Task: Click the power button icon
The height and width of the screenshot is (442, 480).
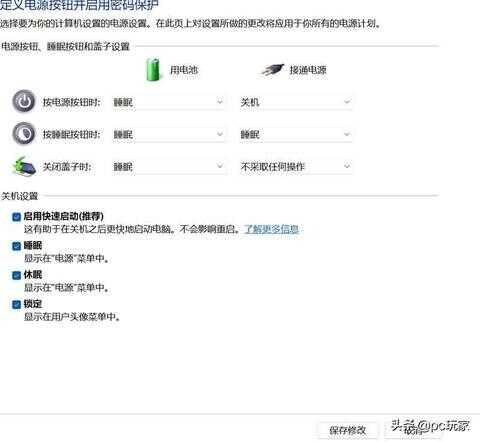Action: tap(24, 101)
